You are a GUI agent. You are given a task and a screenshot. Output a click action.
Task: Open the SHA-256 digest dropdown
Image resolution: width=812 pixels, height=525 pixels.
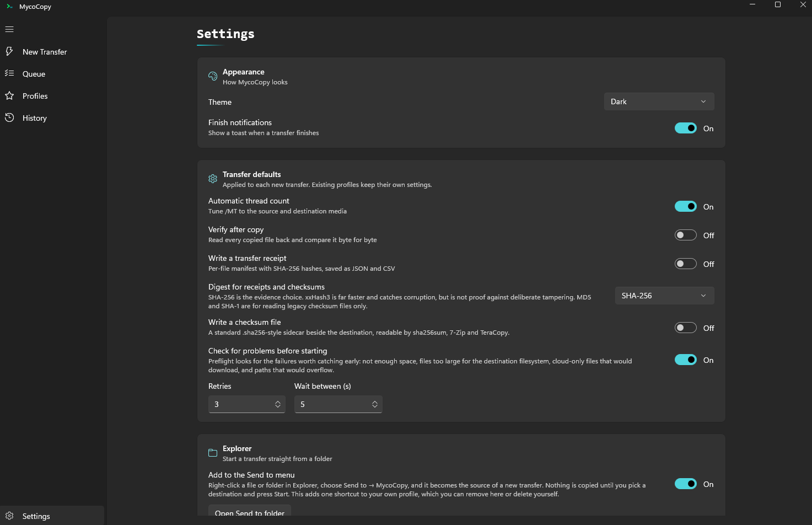pyautogui.click(x=665, y=296)
